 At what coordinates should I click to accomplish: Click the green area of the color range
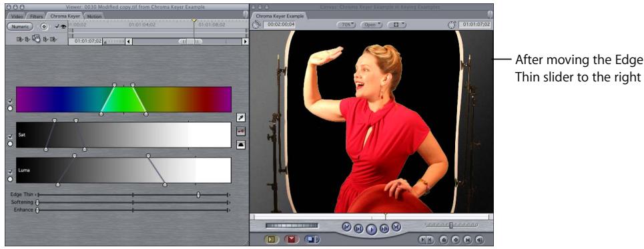(123, 99)
